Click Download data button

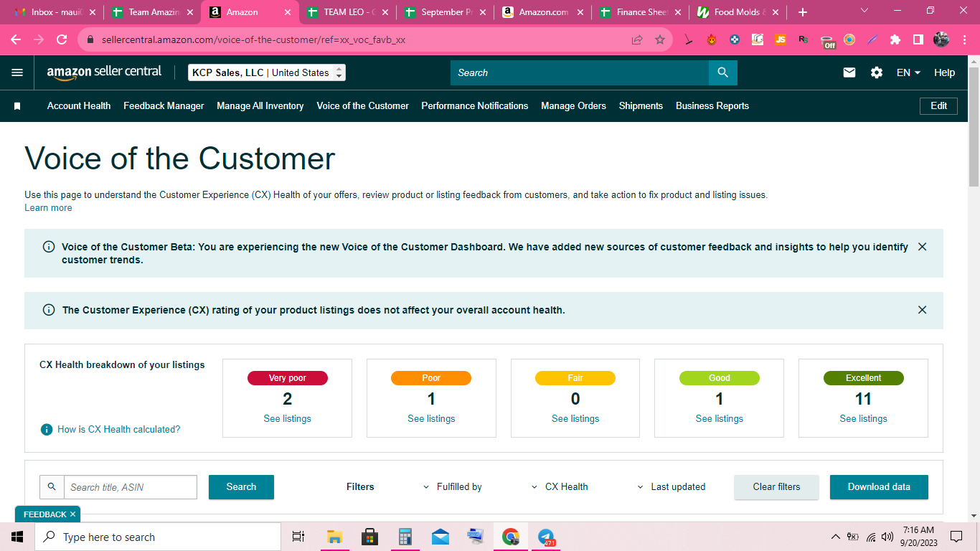coord(879,487)
